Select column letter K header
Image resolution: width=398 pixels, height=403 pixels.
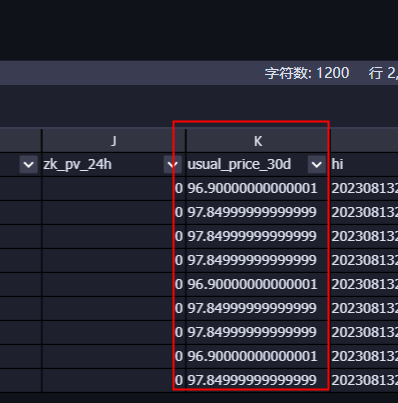(x=258, y=141)
